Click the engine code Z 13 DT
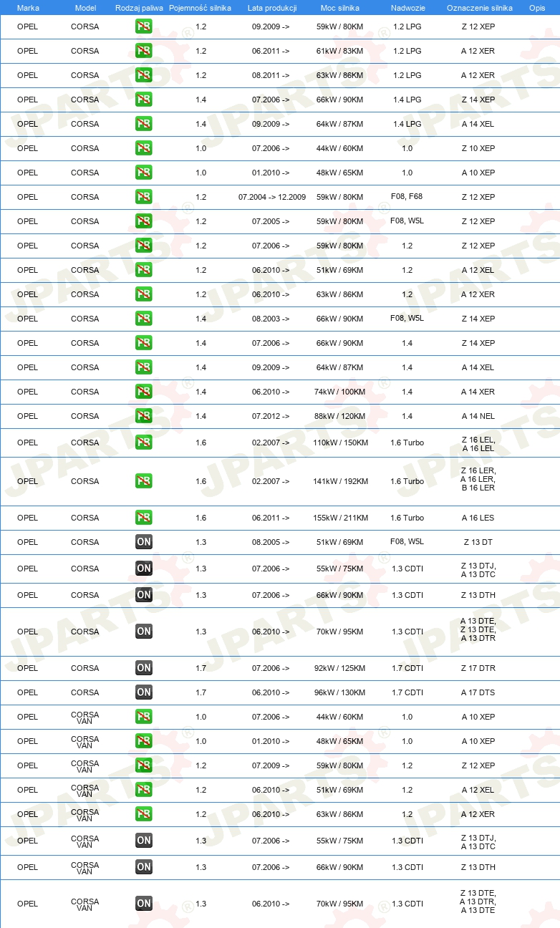The height and width of the screenshot is (928, 560). (x=478, y=542)
